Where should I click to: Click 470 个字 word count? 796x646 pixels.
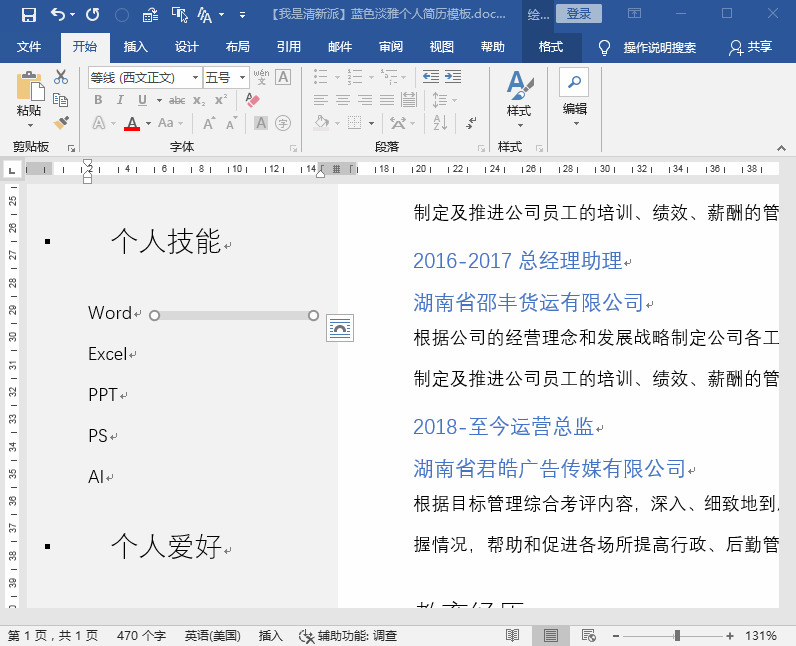pos(141,635)
